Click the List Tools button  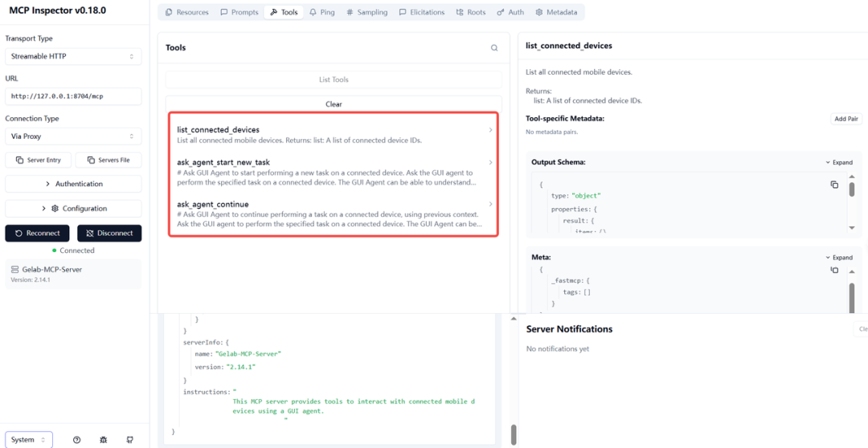click(x=334, y=79)
